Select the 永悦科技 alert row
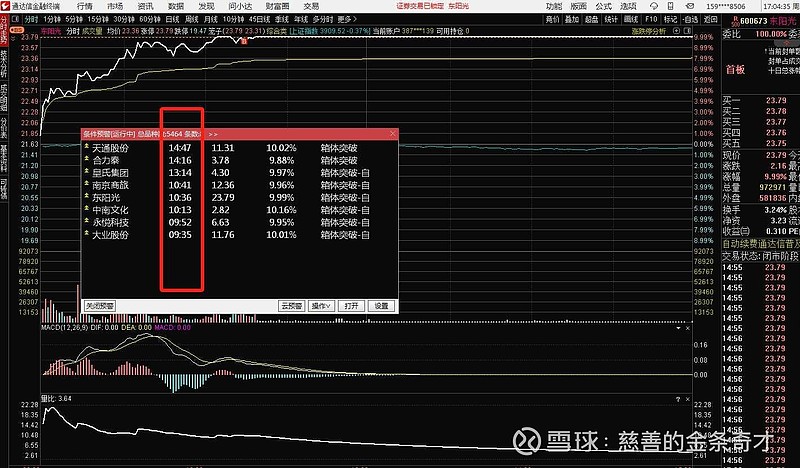This screenshot has width=800, height=468. coord(240,223)
